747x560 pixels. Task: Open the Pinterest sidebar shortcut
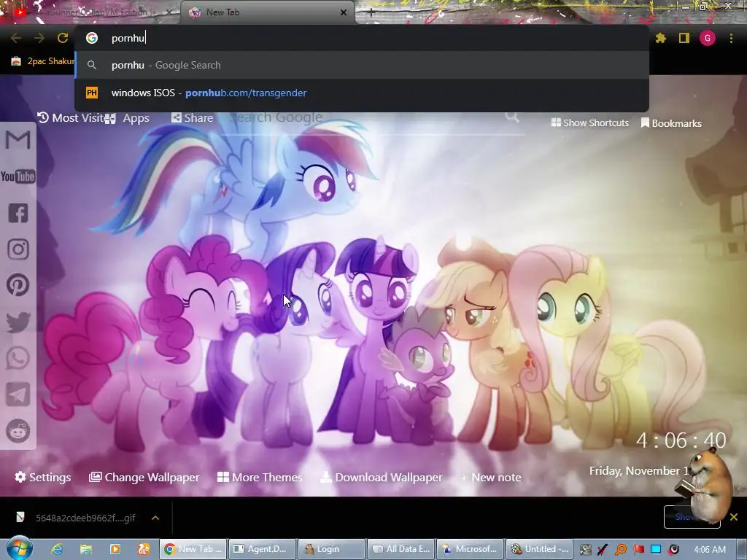coord(18,285)
